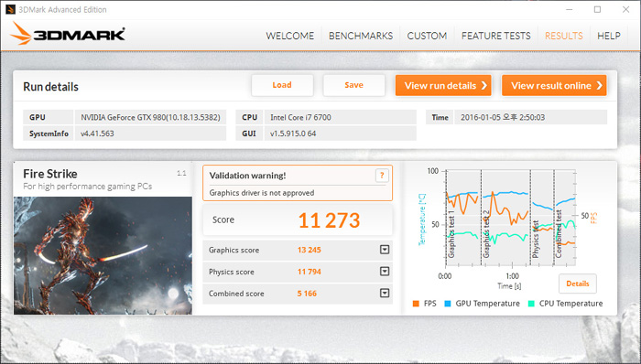Open the Help tab

(609, 36)
